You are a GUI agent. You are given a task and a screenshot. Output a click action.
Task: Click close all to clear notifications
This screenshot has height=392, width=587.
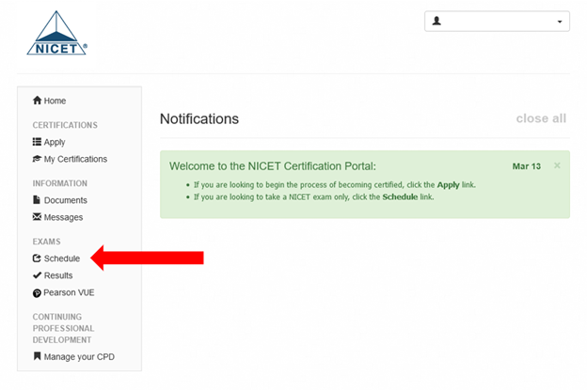(x=541, y=118)
